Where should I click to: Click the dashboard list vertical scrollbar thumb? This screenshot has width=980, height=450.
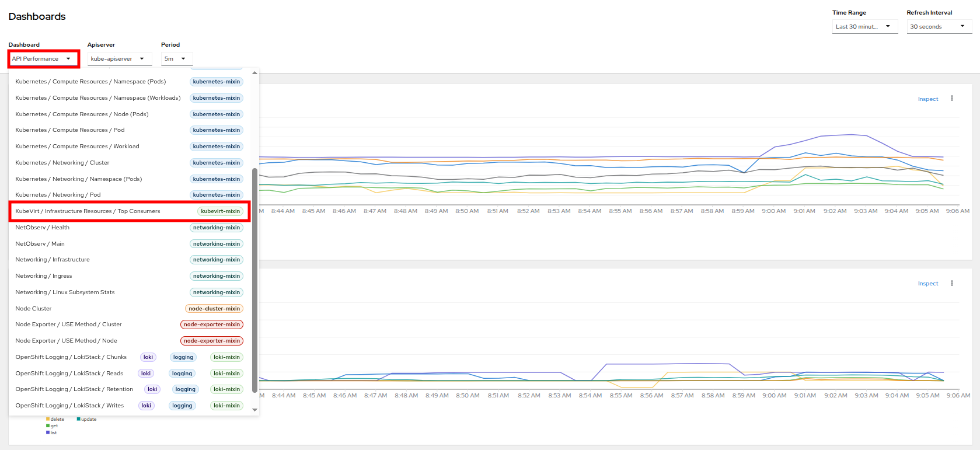click(x=254, y=280)
